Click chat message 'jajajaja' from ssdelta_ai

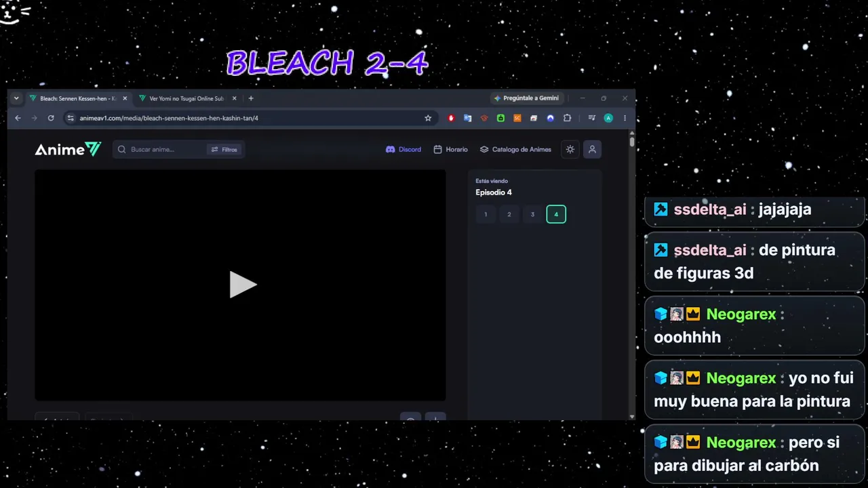(785, 209)
